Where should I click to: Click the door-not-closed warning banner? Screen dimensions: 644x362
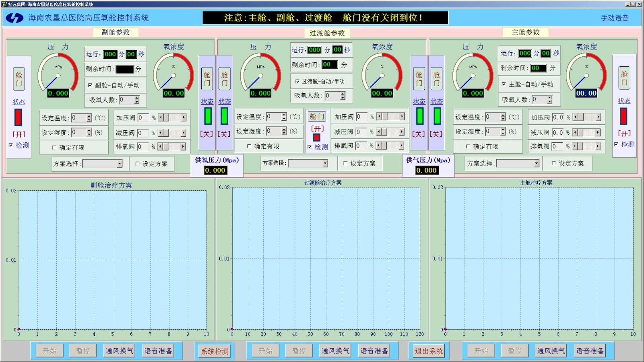click(x=325, y=18)
